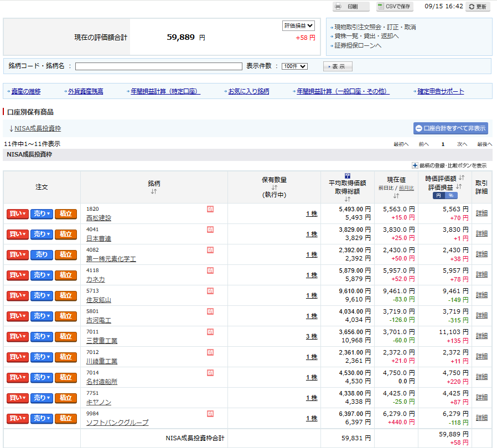The image size is (497, 448).
Task: Switch profit display to percent (%)
Action: [x=451, y=195]
